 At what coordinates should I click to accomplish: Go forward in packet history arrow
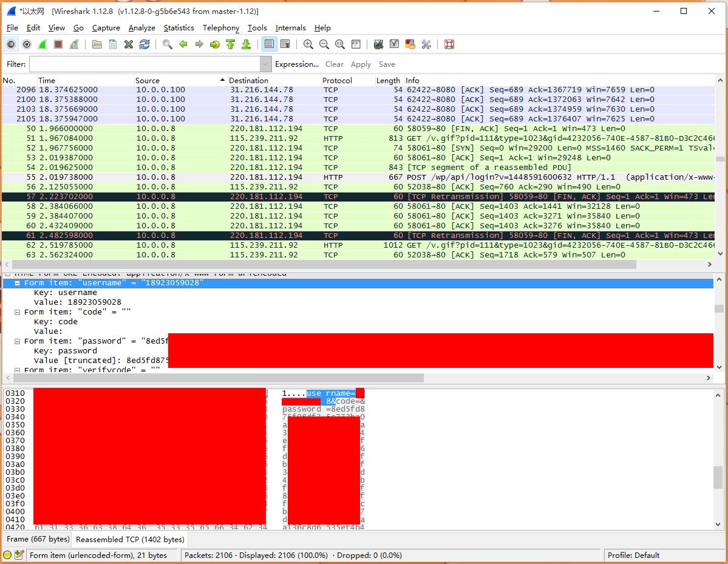tap(199, 44)
